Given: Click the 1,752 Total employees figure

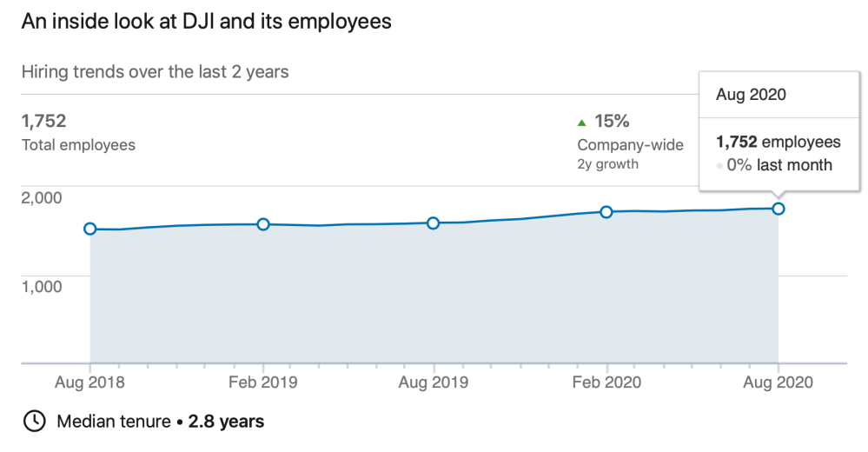Looking at the screenshot, I should tap(43, 121).
